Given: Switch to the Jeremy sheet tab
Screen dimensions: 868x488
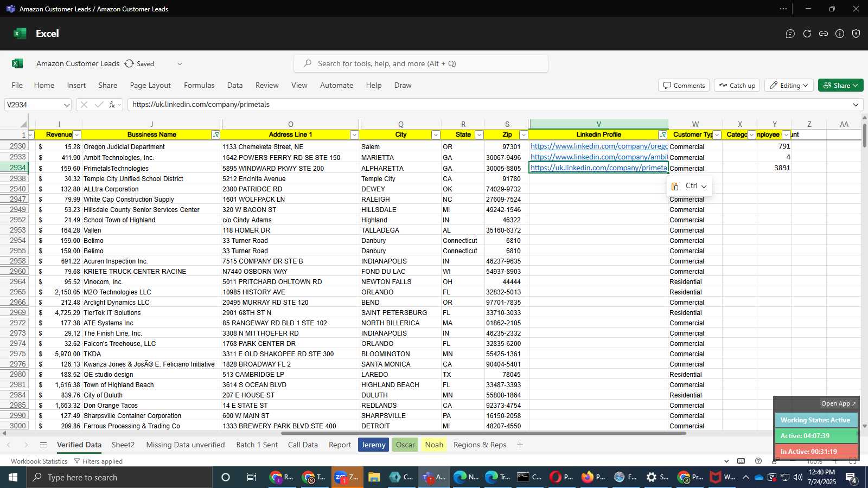Looking at the screenshot, I should click(373, 445).
